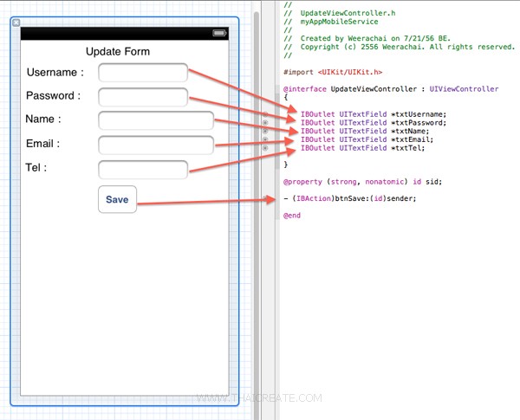520x420 pixels.
Task: Click the UpdateViewController.h comment line
Action: (340, 13)
